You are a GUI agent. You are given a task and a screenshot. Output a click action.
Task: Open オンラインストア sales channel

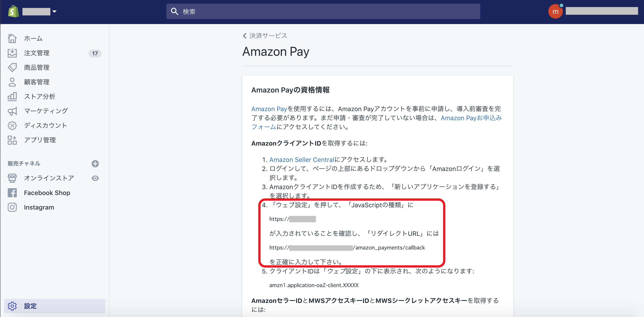tap(49, 178)
